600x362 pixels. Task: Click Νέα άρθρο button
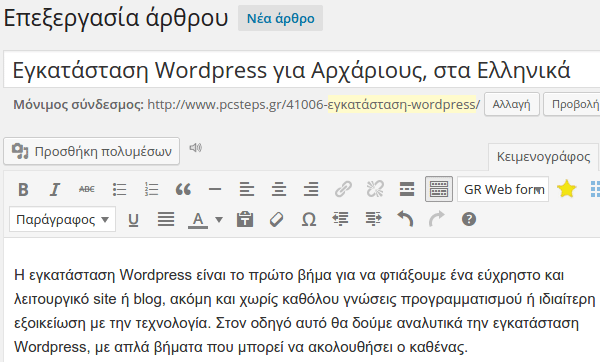(280, 18)
